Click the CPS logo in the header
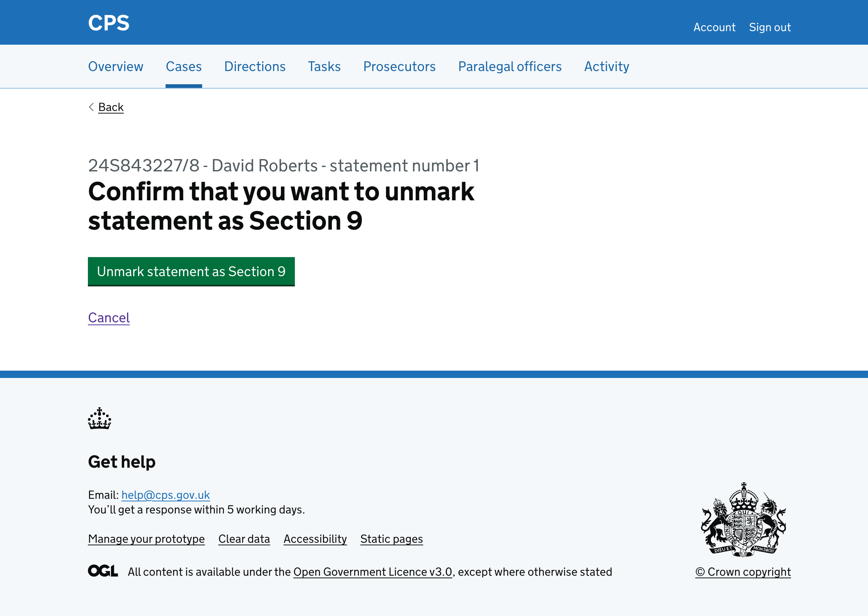Image resolution: width=868 pixels, height=616 pixels. tap(108, 22)
